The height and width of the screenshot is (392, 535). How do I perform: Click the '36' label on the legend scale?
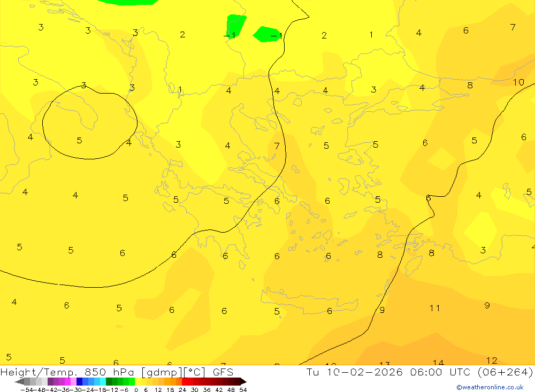coord(207,390)
